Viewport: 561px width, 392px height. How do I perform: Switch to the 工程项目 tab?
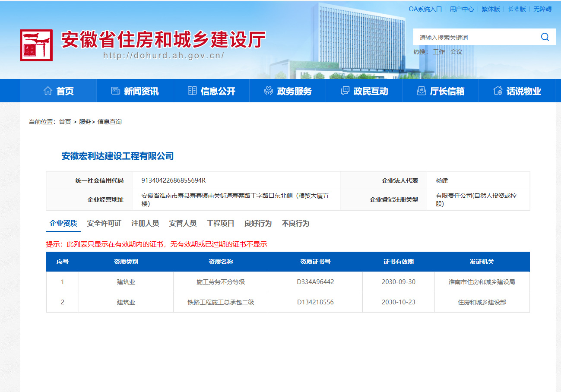(220, 223)
